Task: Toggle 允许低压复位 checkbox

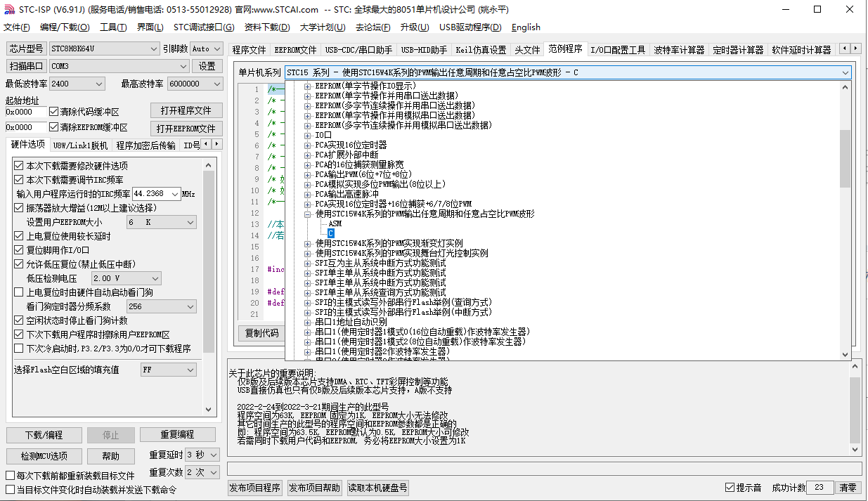Action: pos(19,264)
